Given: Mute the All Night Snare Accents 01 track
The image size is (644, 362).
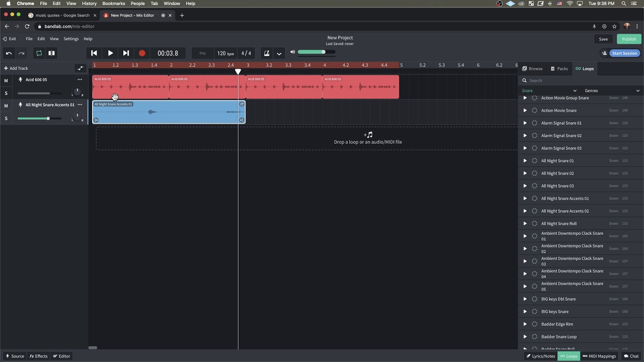Looking at the screenshot, I should 6,106.
